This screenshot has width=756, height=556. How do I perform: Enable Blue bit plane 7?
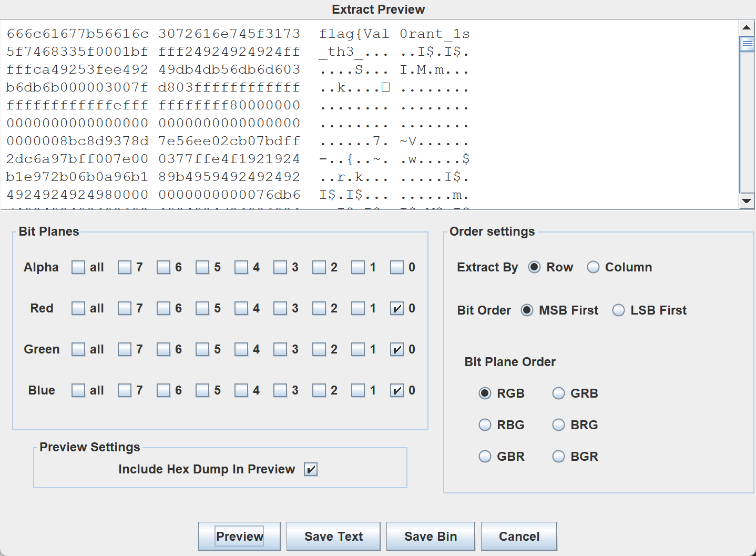click(125, 390)
